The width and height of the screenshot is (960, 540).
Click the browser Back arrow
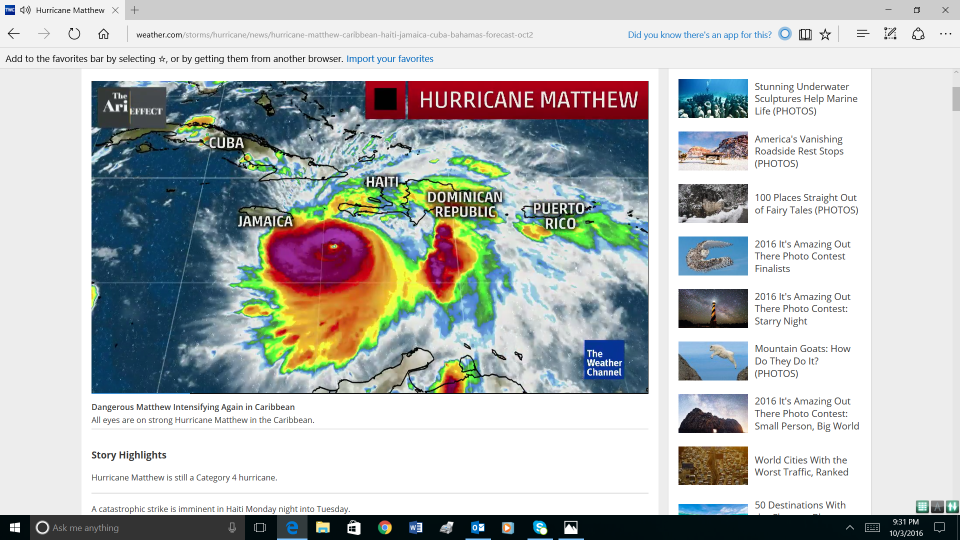coord(14,34)
